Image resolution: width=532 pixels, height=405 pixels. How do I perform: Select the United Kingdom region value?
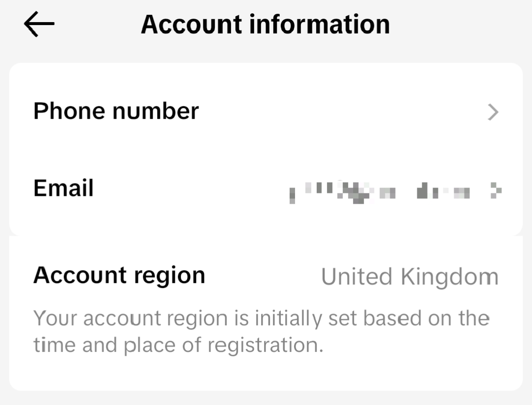(x=410, y=277)
